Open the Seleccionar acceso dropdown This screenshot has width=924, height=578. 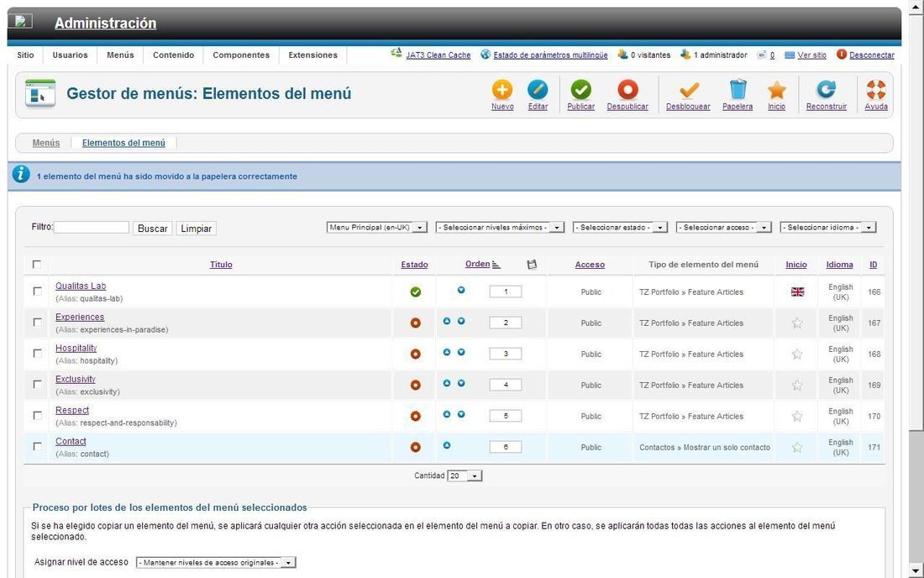pyautogui.click(x=723, y=228)
